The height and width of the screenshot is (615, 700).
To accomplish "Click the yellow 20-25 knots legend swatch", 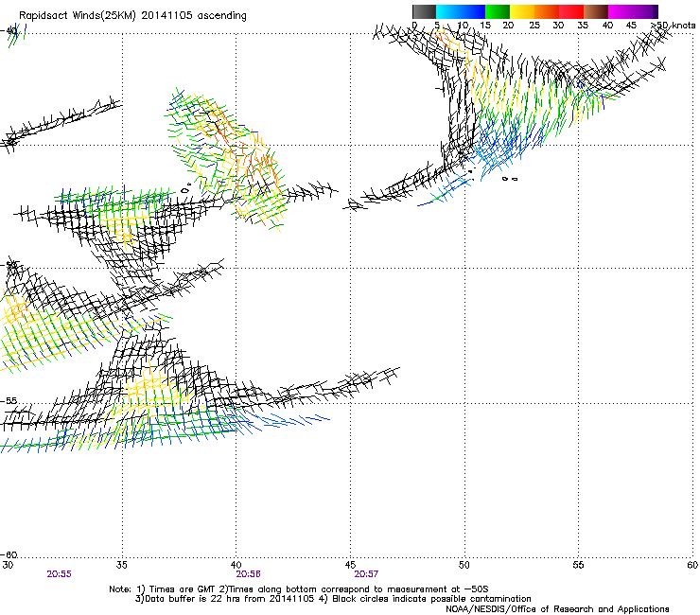I will coord(522,11).
